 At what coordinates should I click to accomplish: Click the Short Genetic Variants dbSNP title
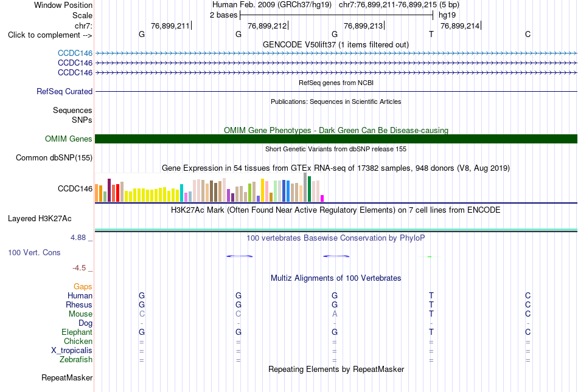pyautogui.click(x=336, y=149)
